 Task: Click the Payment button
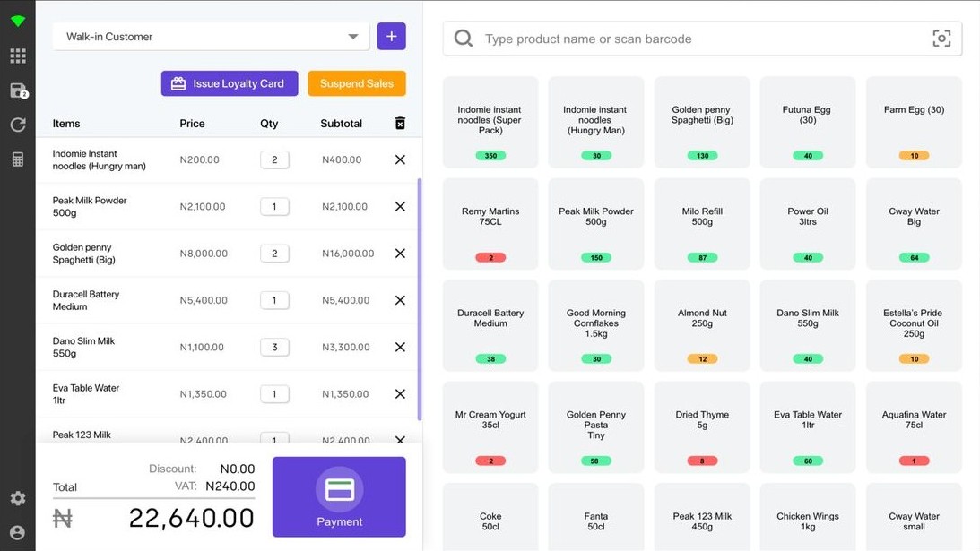pyautogui.click(x=339, y=497)
